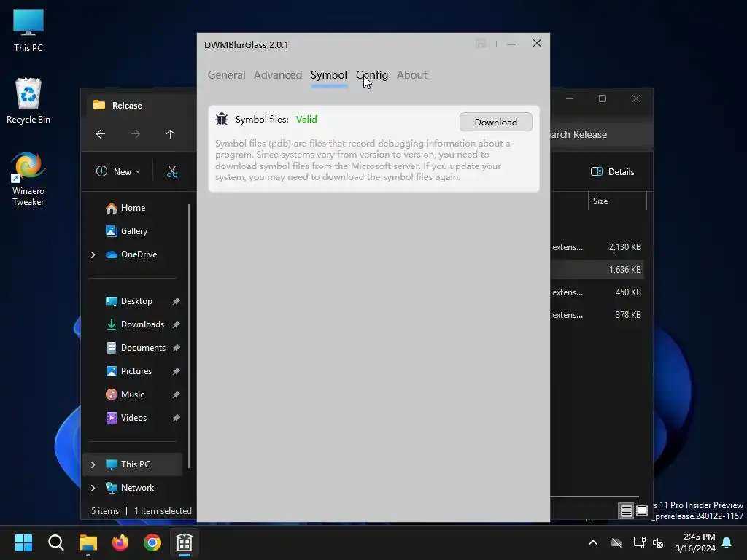Click the horizontal scrollbar in Explorer file list
The width and height of the screenshot is (747, 560).
[594, 496]
